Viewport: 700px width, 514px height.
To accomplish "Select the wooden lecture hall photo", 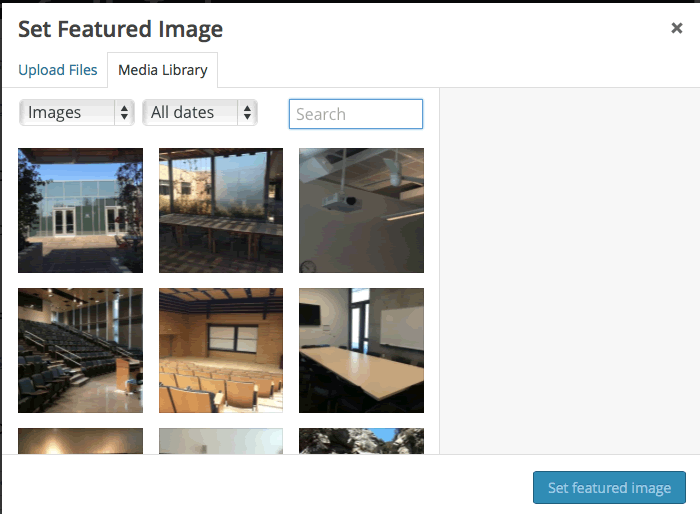I will coord(221,350).
